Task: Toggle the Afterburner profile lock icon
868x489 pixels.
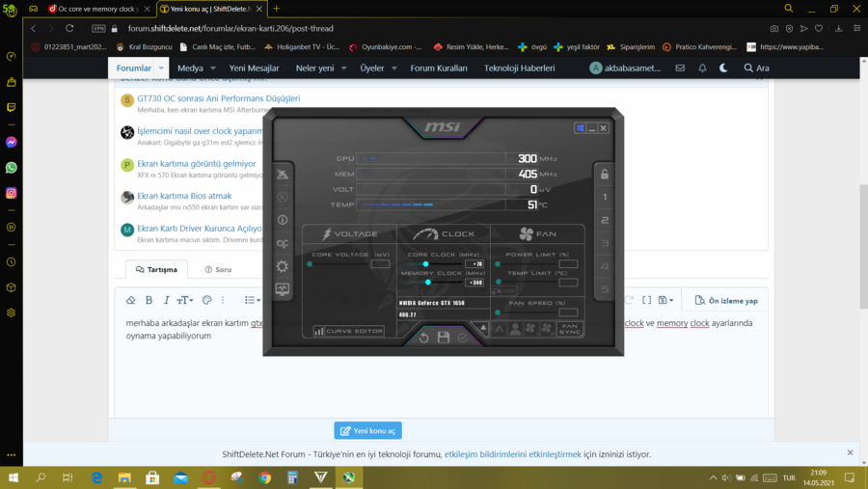Action: [605, 174]
